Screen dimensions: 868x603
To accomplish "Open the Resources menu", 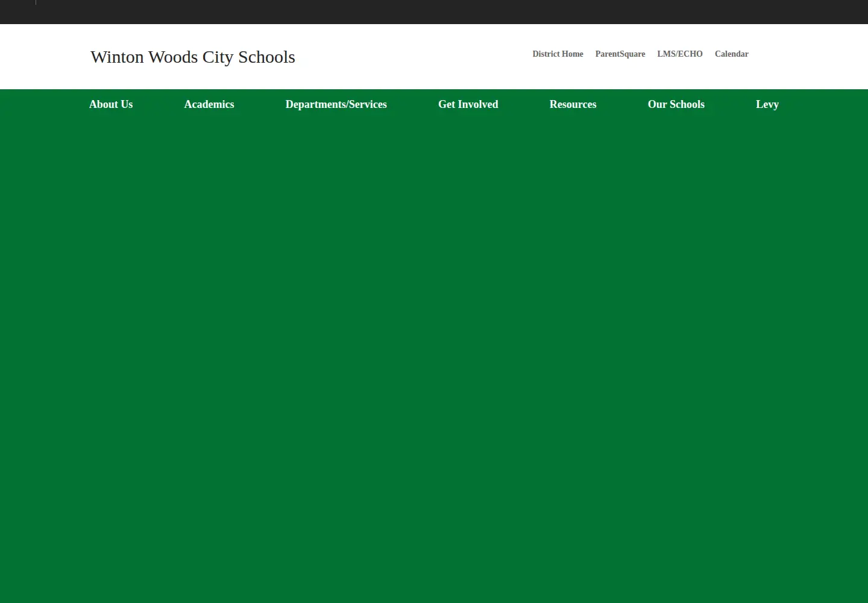I will [573, 104].
